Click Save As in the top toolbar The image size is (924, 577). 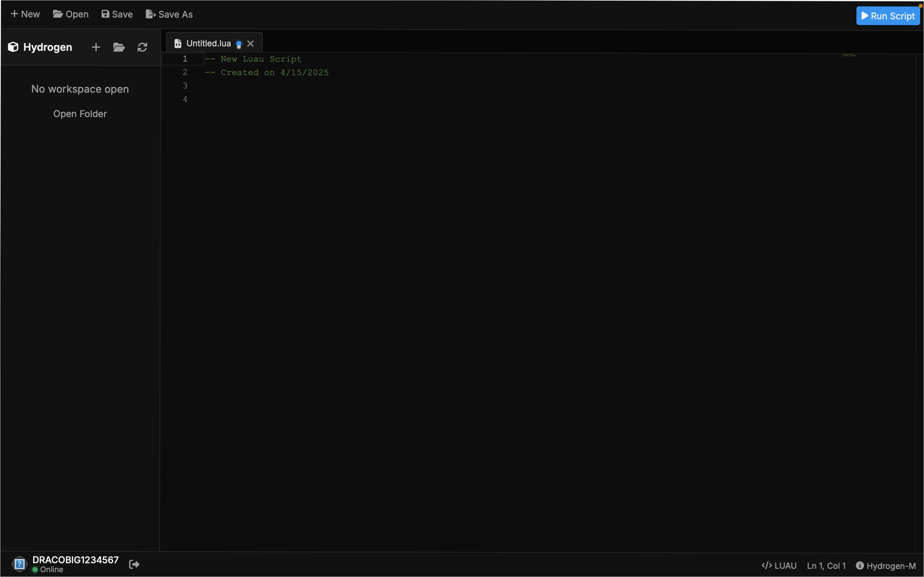click(x=169, y=14)
